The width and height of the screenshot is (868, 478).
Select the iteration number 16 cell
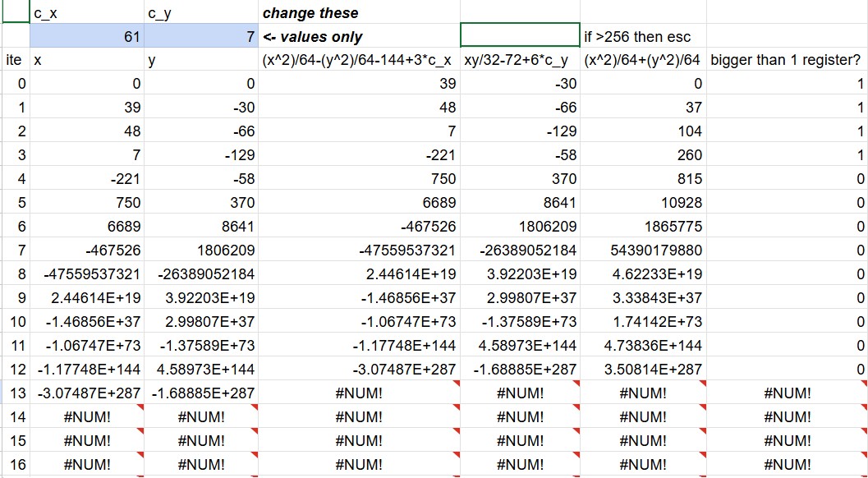(15, 463)
